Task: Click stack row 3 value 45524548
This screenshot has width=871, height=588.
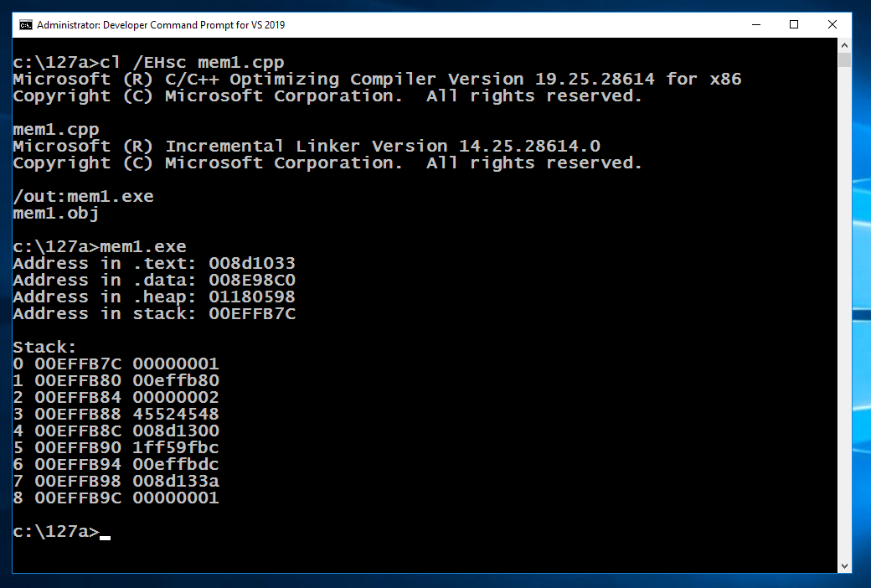Action: 176,415
